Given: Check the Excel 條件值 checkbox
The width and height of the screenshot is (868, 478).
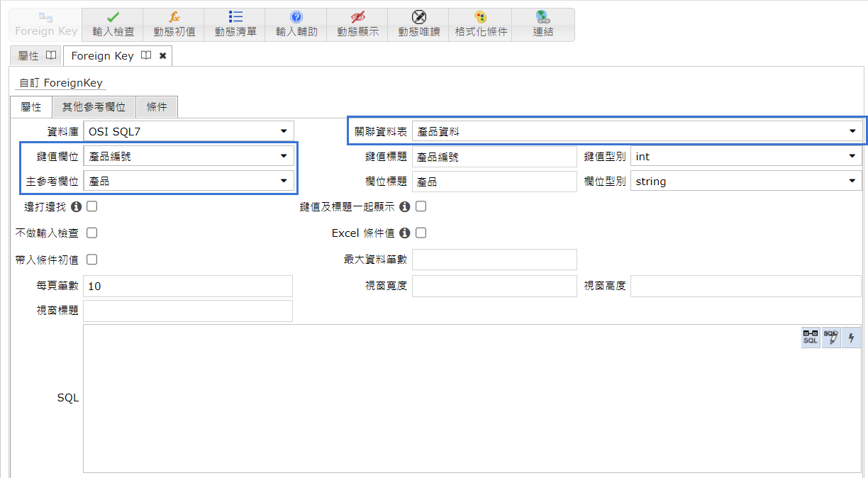Looking at the screenshot, I should [x=421, y=233].
